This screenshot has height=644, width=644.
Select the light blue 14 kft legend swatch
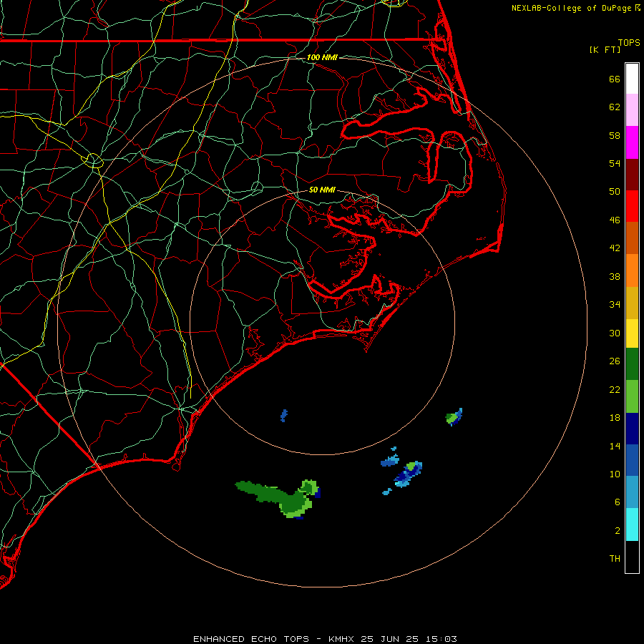tap(632, 492)
